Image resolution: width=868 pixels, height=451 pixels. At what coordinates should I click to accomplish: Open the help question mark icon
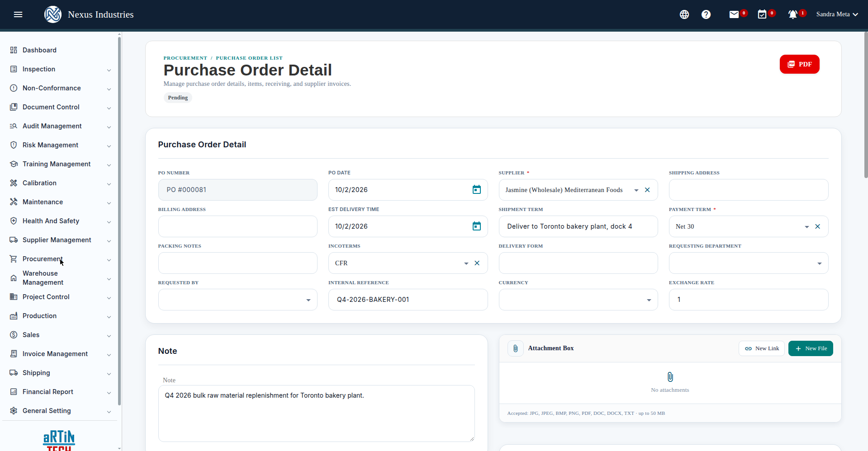click(706, 14)
